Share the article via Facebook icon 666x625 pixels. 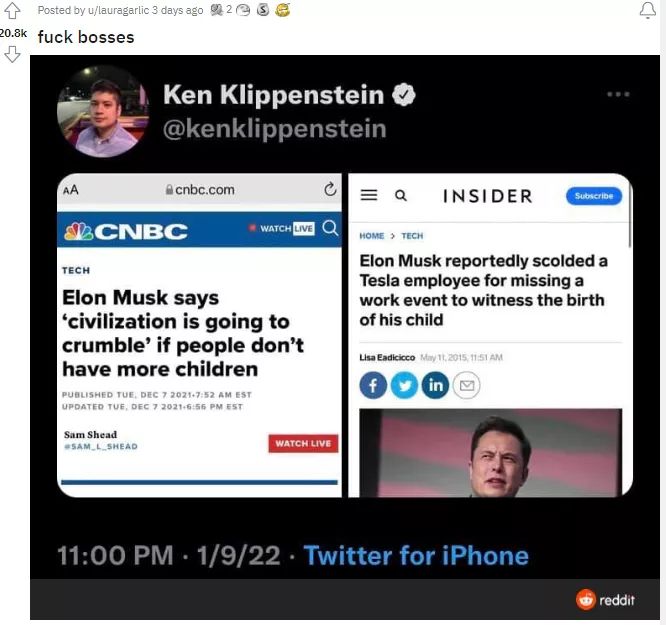[x=373, y=385]
